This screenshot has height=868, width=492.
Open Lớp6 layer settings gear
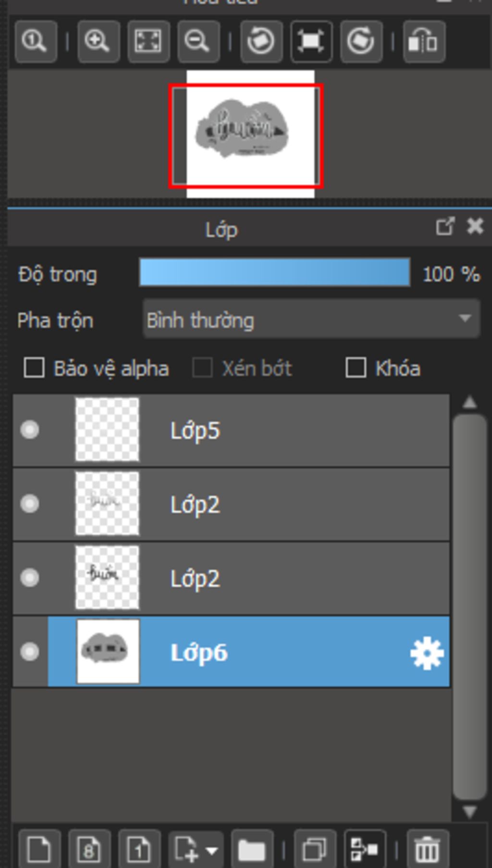pos(427,653)
